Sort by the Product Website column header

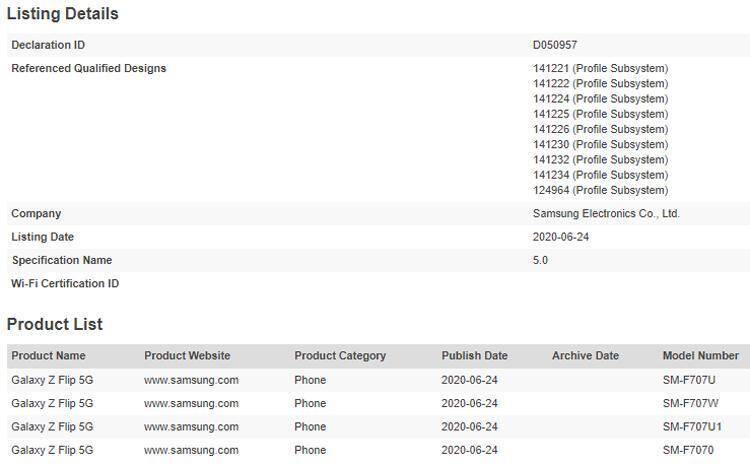pyautogui.click(x=187, y=356)
